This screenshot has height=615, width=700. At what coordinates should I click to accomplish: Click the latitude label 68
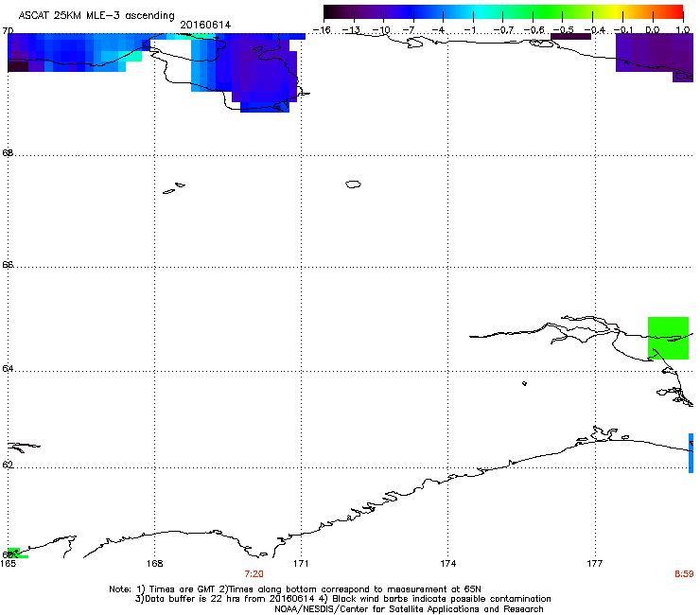[x=8, y=152]
